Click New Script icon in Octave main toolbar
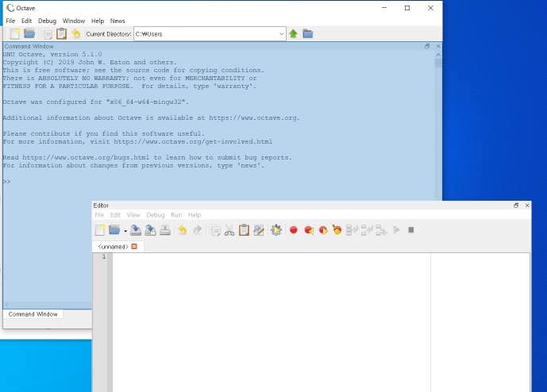Screen dimensions: 547x392 tap(15, 34)
